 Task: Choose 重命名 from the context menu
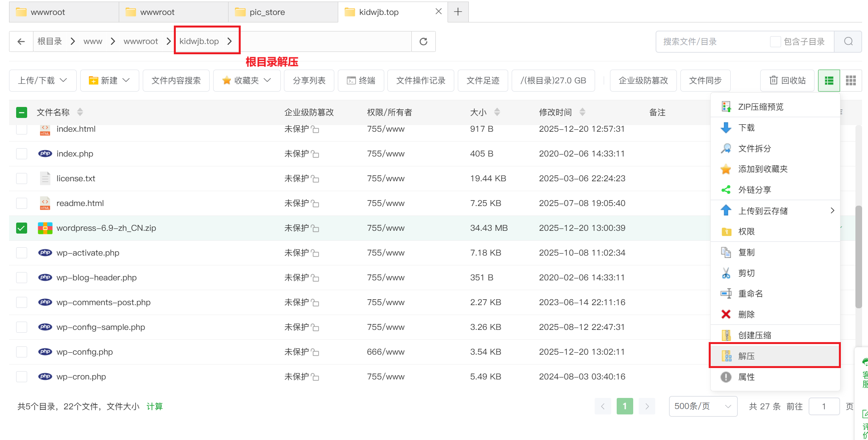point(749,293)
